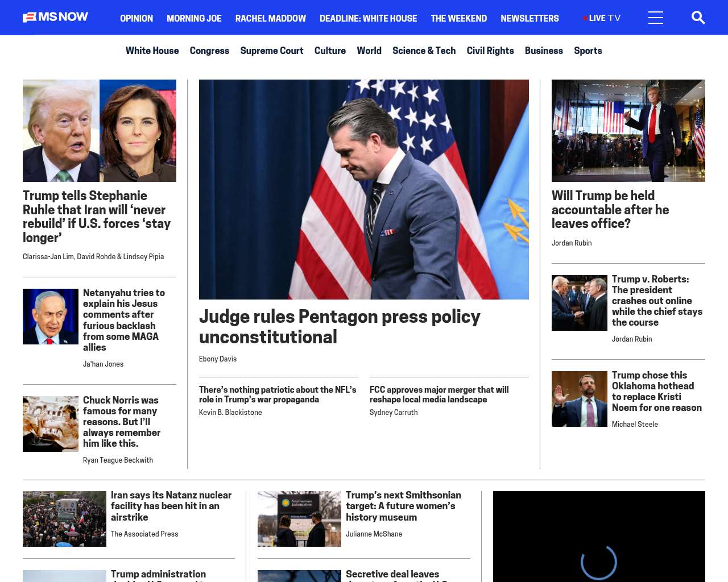
Task: Watch Live TV in header
Action: click(602, 18)
